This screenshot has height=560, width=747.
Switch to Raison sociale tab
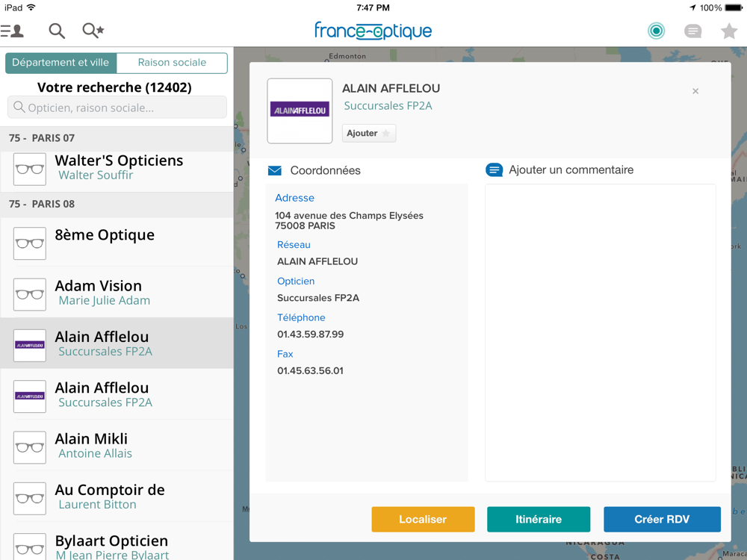tap(172, 63)
